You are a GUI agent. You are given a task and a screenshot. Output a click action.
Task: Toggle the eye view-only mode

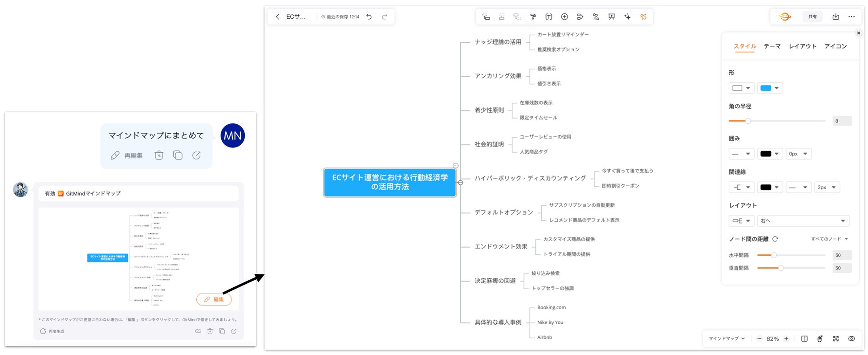[852, 339]
